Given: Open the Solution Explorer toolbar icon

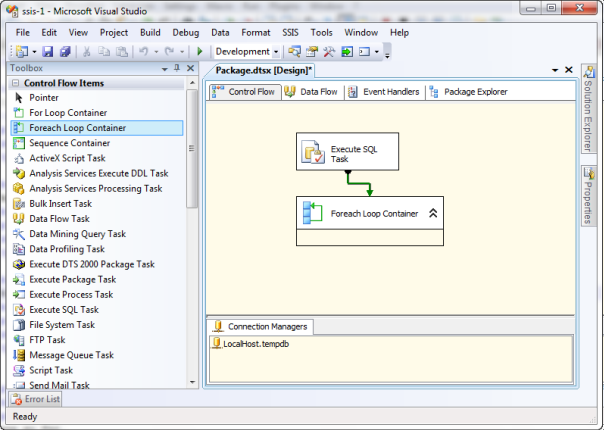Looking at the screenshot, I should click(x=294, y=52).
